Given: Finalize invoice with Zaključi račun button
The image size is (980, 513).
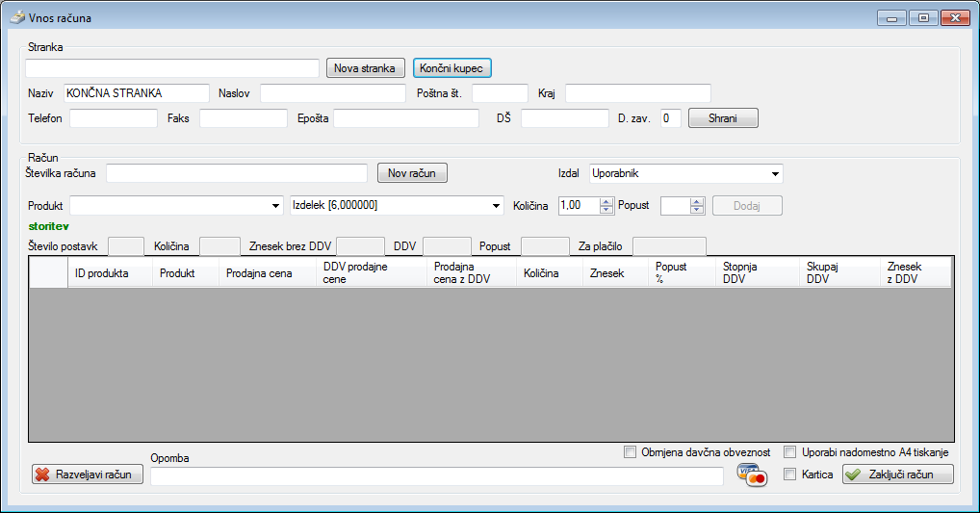Looking at the screenshot, I should [x=898, y=475].
